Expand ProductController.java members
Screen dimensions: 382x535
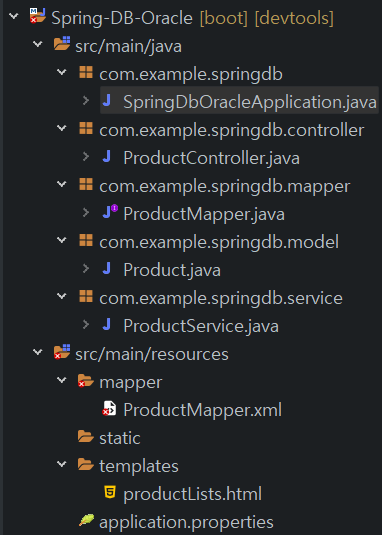86,156
